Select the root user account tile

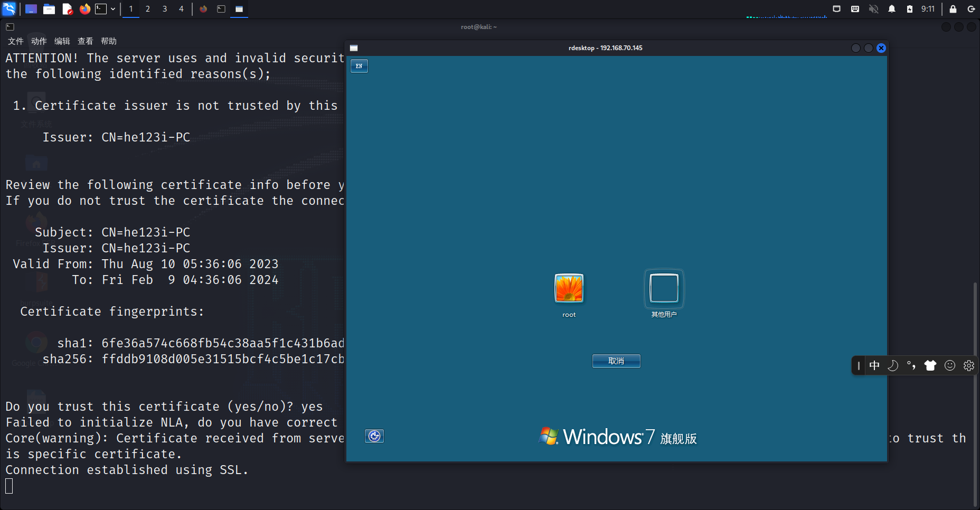pos(569,288)
